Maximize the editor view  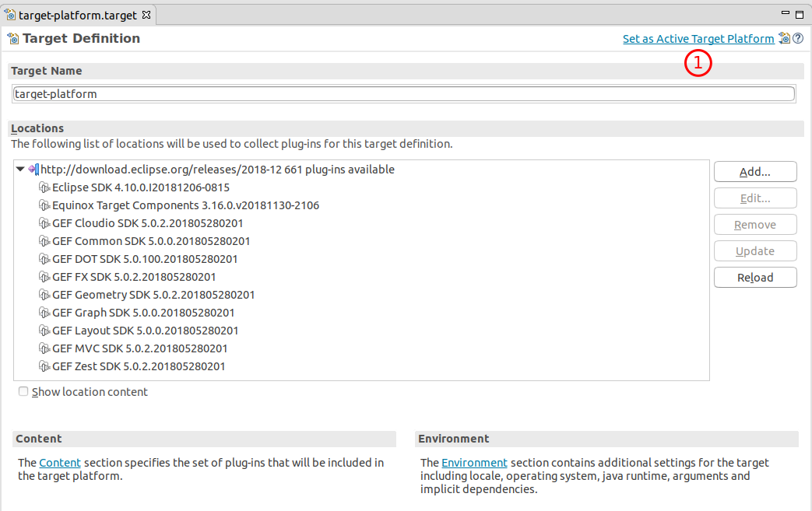(x=800, y=15)
